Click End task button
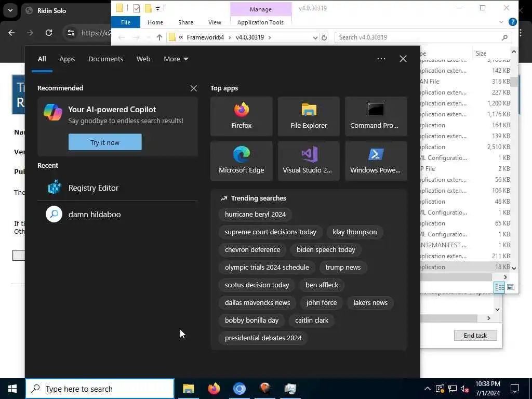Image resolution: width=532 pixels, height=399 pixels. pos(475,336)
